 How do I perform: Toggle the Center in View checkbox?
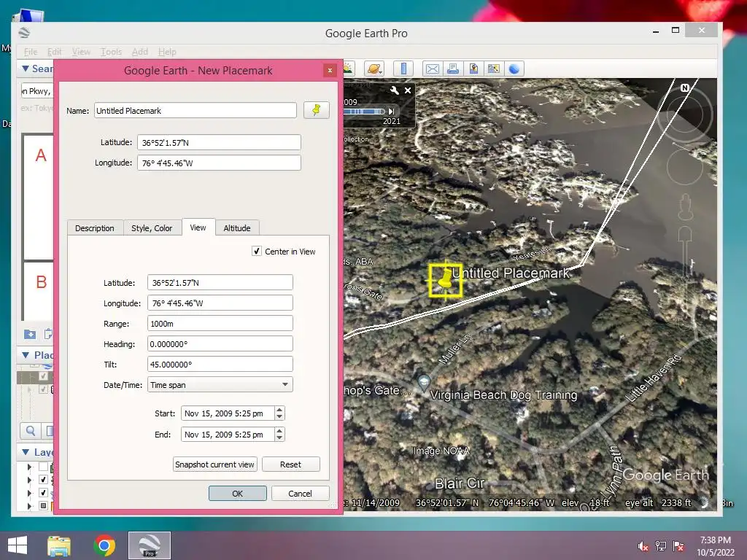click(x=257, y=251)
